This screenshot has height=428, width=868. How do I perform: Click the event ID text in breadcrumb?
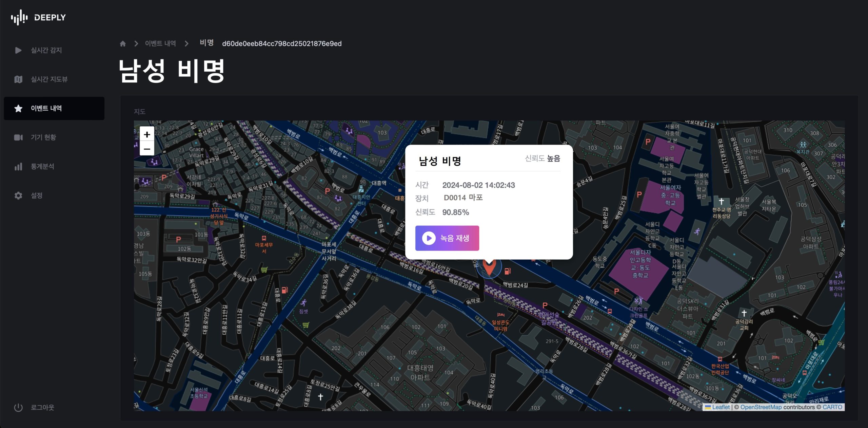pyautogui.click(x=281, y=43)
